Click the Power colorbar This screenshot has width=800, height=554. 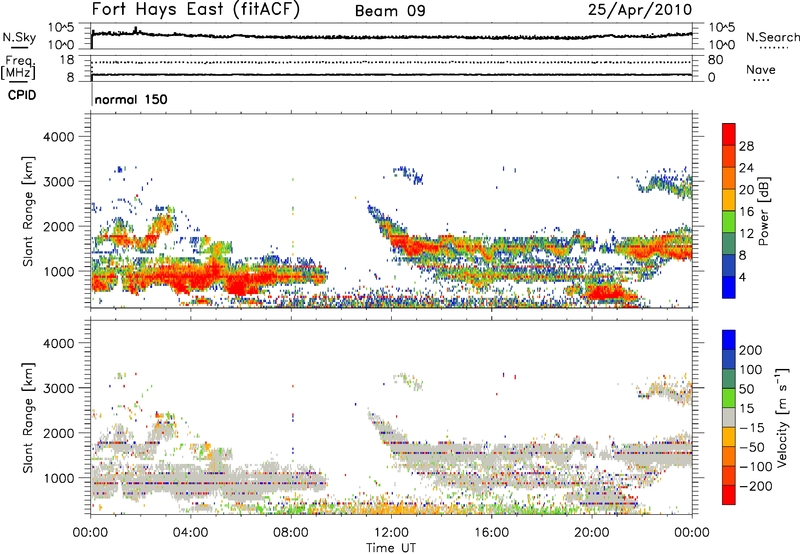pos(729,210)
